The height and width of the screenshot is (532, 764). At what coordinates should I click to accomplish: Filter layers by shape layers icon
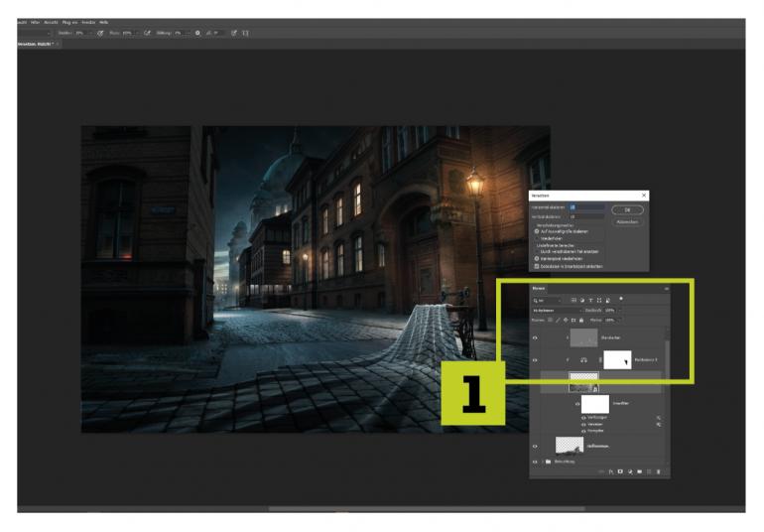point(599,301)
